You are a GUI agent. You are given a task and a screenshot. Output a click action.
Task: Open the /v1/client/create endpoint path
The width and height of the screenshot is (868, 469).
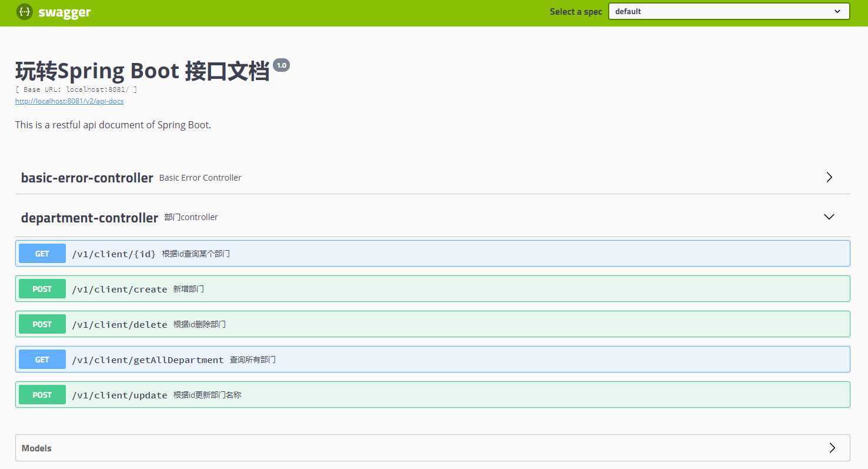(119, 289)
